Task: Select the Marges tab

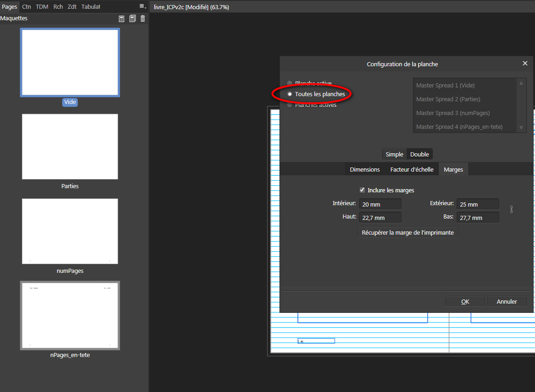Action: [454, 169]
